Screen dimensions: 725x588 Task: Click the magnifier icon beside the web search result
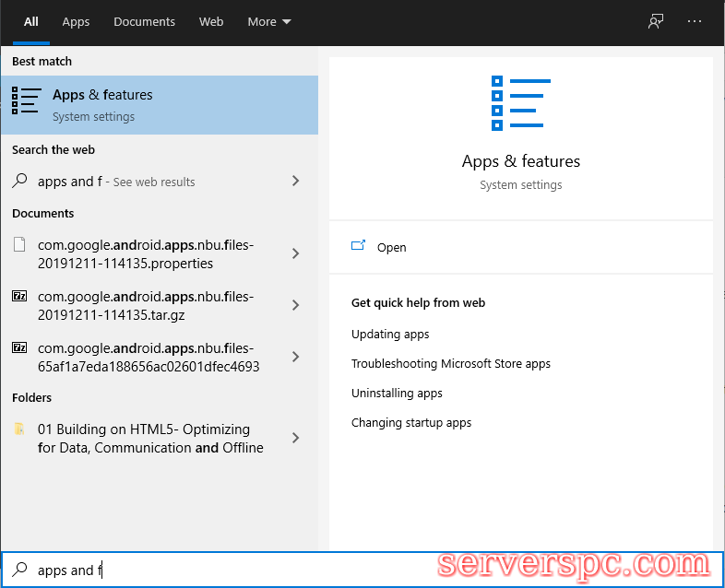(19, 182)
